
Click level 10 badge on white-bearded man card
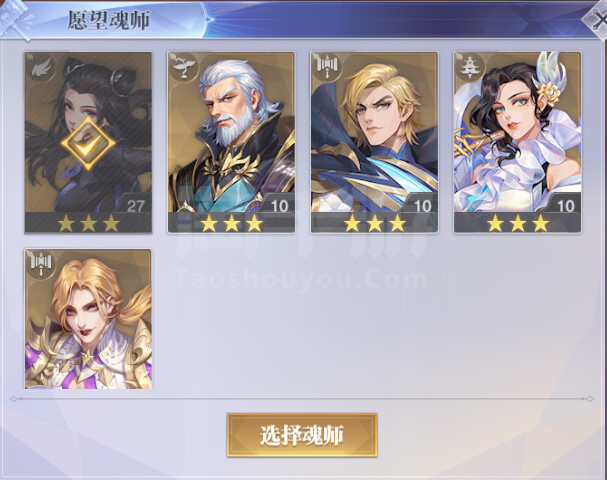pyautogui.click(x=278, y=204)
